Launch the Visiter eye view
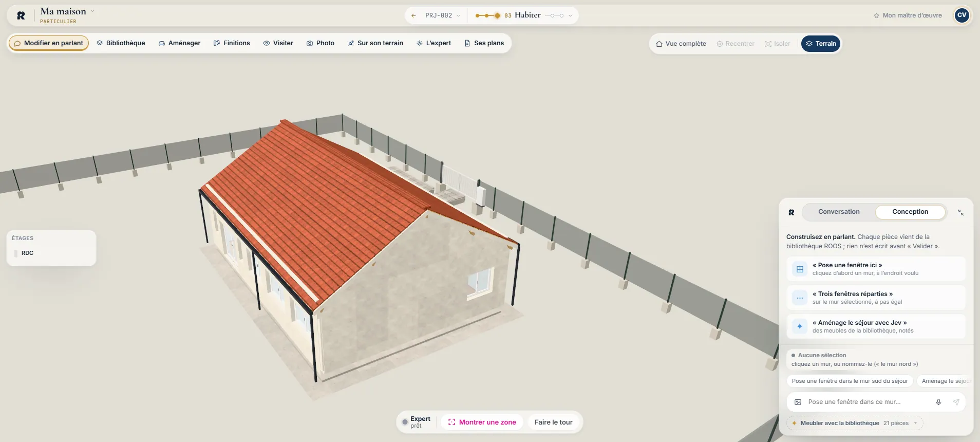 [x=278, y=43]
